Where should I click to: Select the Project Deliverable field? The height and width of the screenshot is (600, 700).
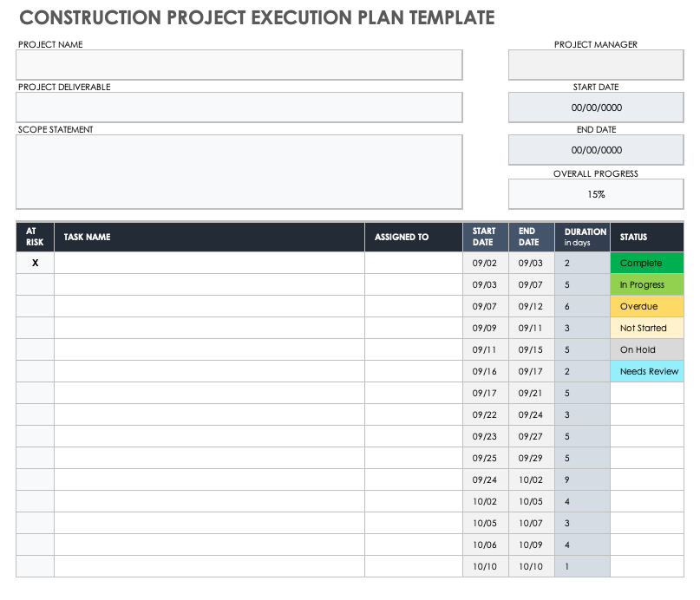click(239, 108)
